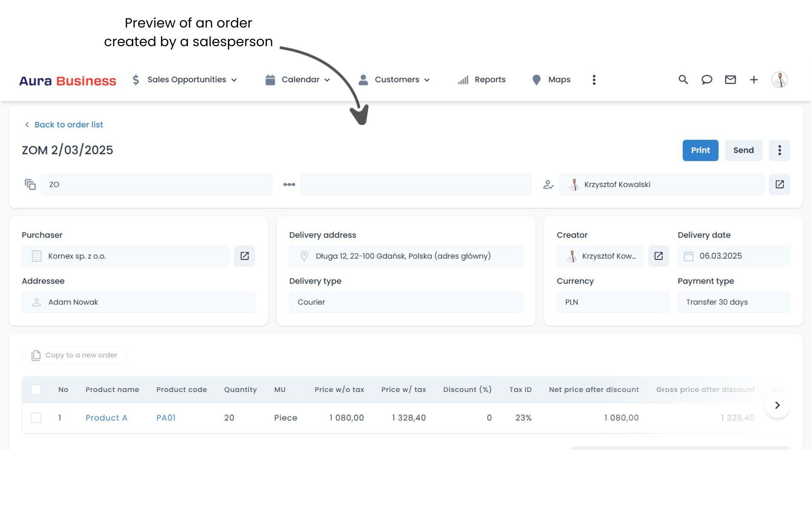
Task: Click the document type copy icon near ZO
Action: coord(30,185)
